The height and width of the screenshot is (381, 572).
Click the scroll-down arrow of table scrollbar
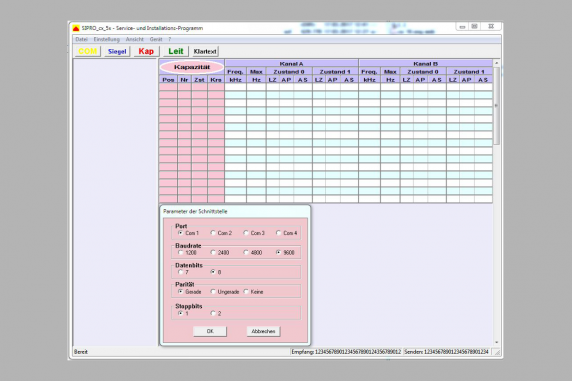click(496, 342)
